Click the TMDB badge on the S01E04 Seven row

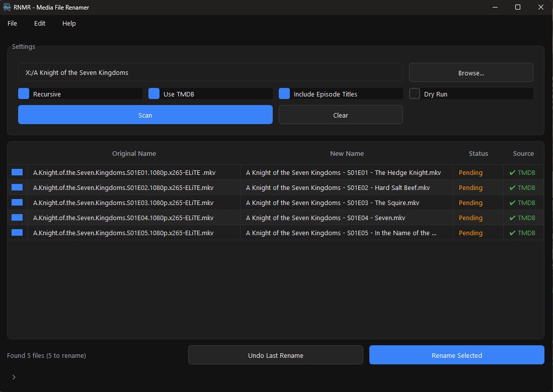click(523, 218)
